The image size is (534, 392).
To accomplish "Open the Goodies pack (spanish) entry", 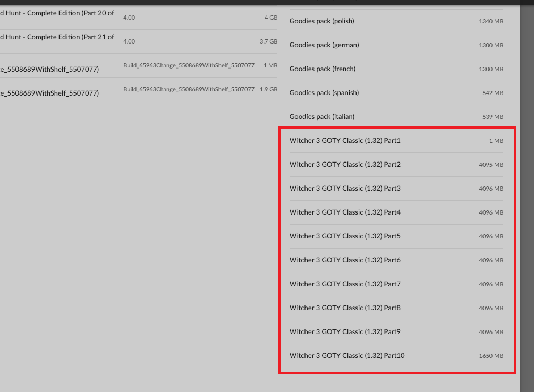I will tap(324, 93).
